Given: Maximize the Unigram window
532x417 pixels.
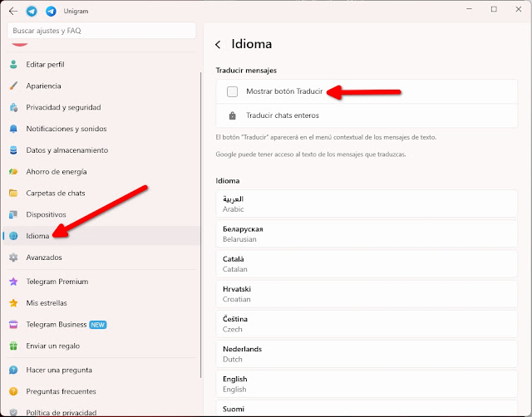Looking at the screenshot, I should coord(494,9).
